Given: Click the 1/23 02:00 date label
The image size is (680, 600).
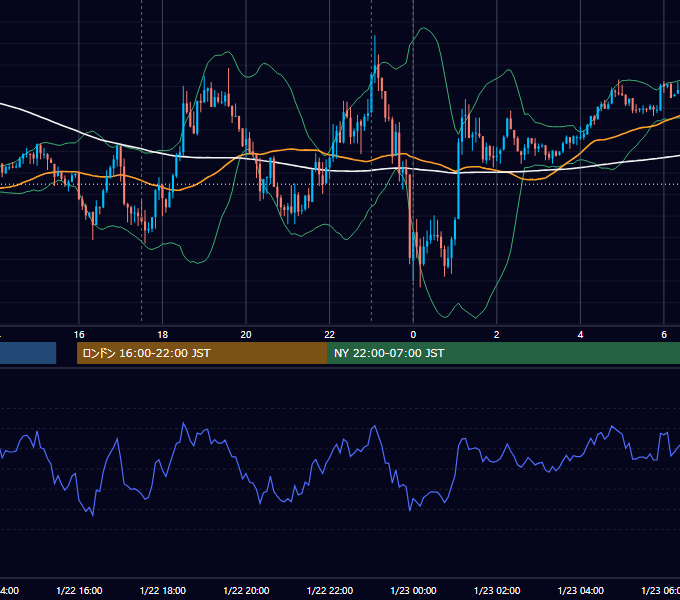Looking at the screenshot, I should (x=497, y=591).
